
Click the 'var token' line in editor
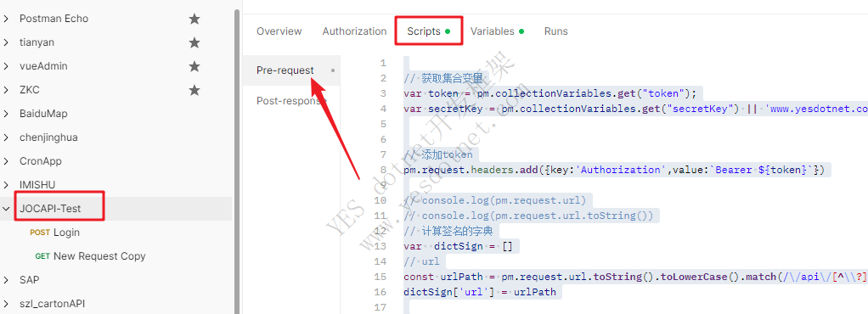550,93
